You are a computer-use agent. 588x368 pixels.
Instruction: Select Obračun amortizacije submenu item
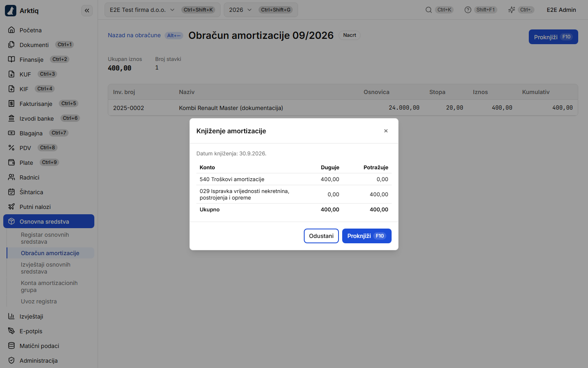[x=51, y=253]
